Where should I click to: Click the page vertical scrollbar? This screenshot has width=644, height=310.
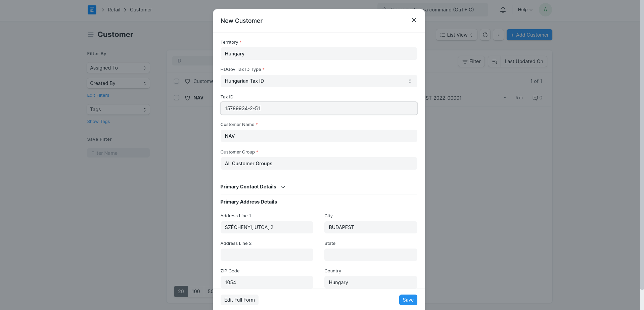point(642,144)
